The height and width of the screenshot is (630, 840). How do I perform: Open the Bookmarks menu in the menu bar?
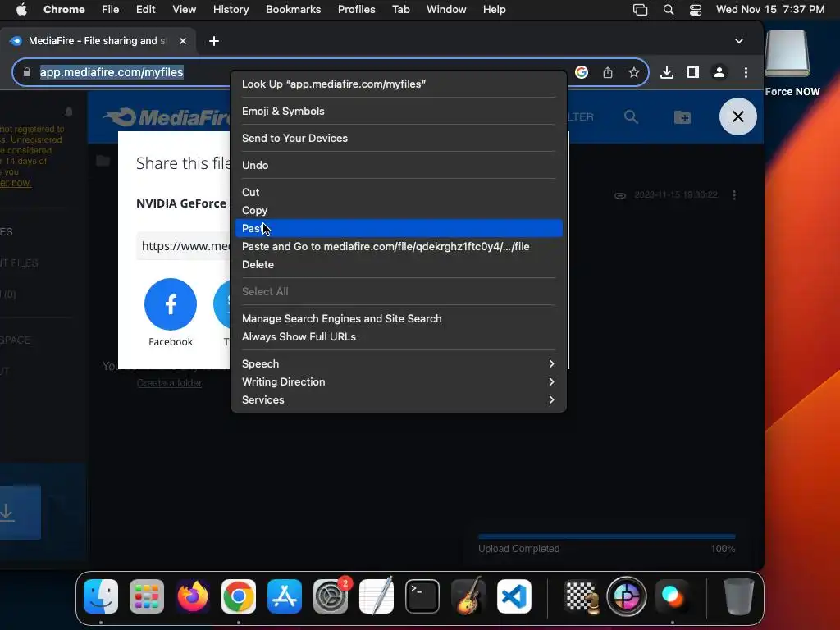coord(294,10)
